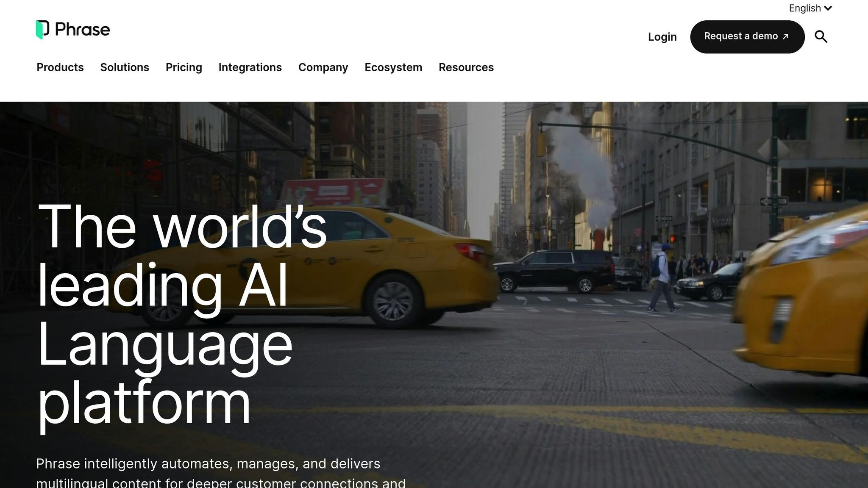Go to the Pricing page
868x488 pixels.
tap(184, 67)
